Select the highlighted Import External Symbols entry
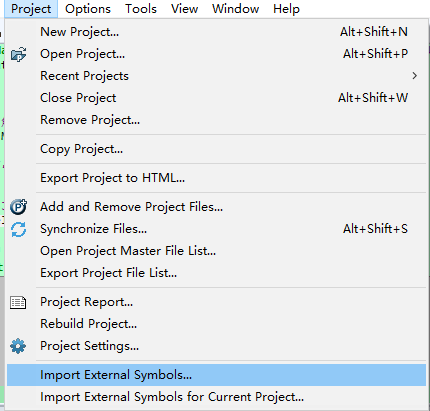Viewport: 430px width, 411px height. (216, 375)
